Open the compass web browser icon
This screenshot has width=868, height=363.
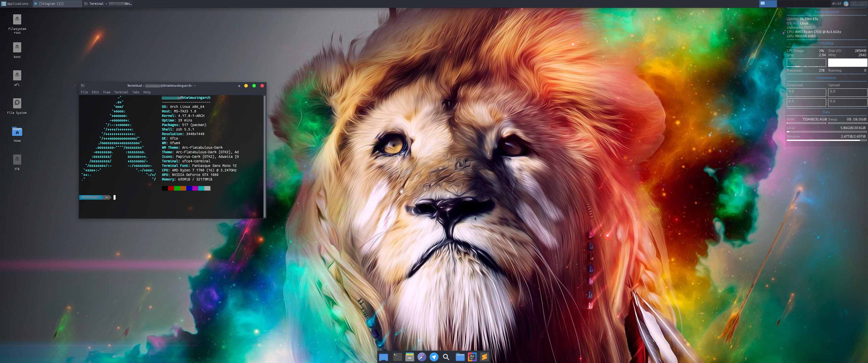tap(422, 357)
